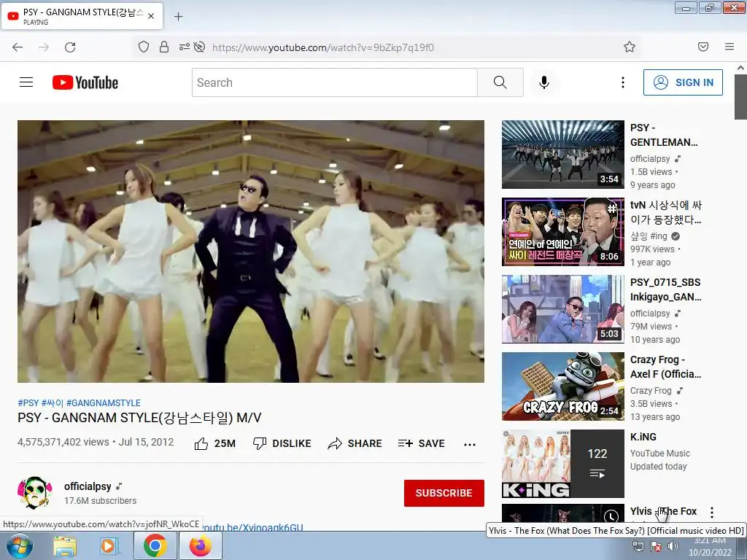747x560 pixels.
Task: Select the PSY - GANGNAM STYLE tab
Action: point(82,16)
